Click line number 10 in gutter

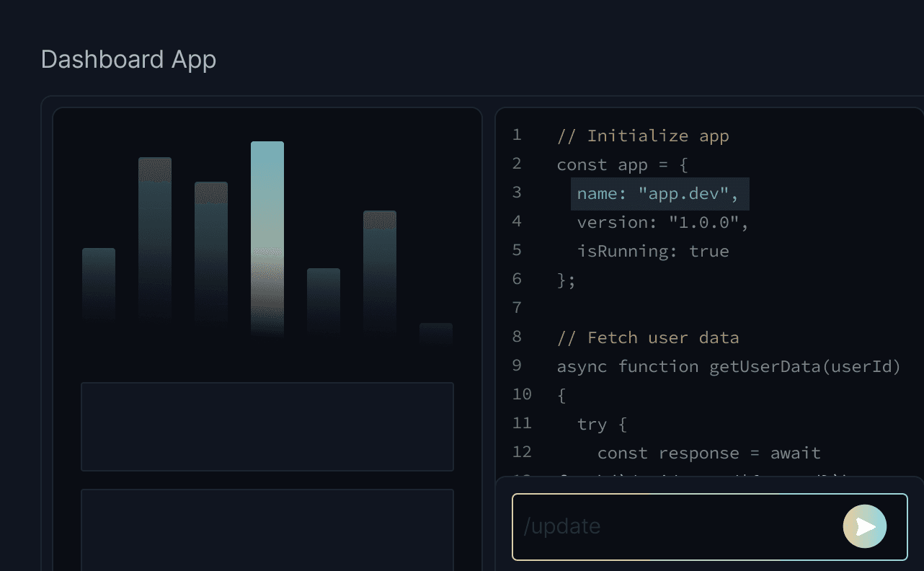pos(522,394)
